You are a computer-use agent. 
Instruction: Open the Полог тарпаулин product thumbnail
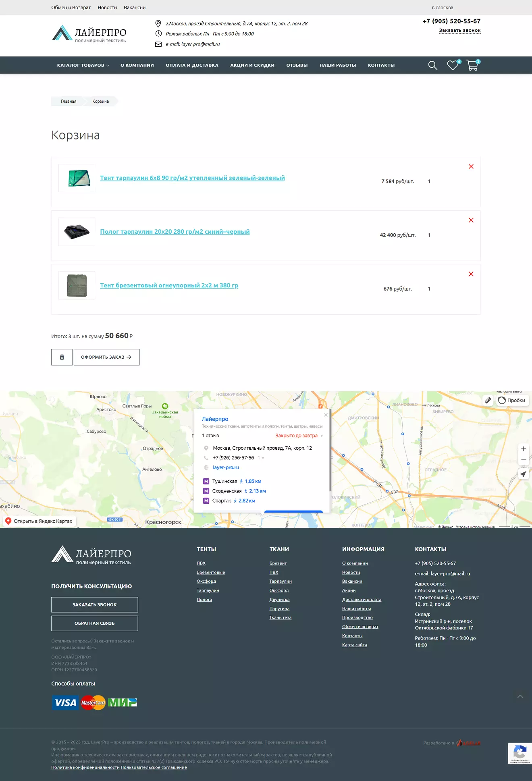77,232
